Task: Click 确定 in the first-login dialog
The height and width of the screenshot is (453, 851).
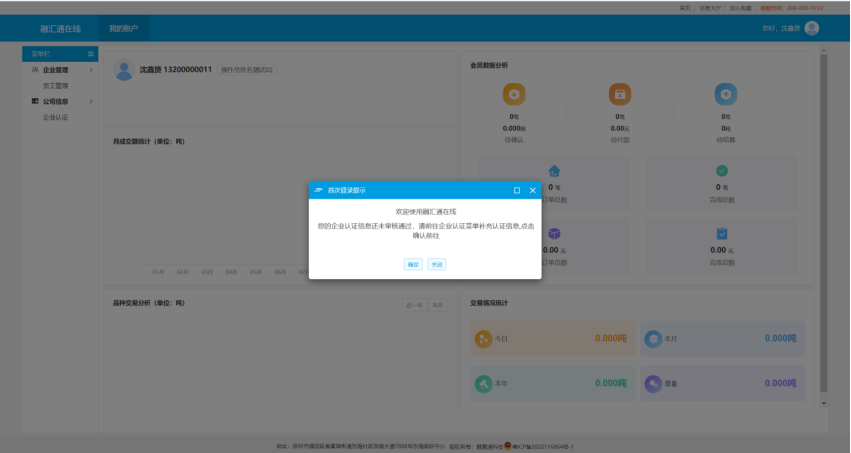Action: (413, 264)
